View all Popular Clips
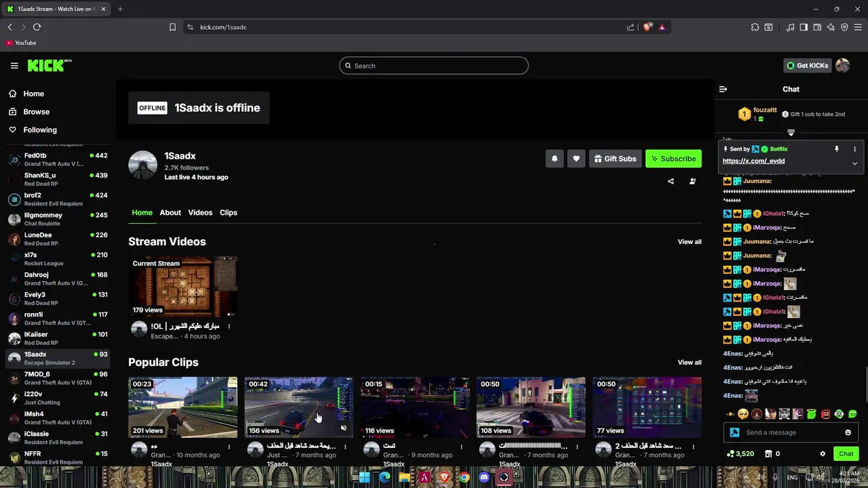 tap(690, 363)
